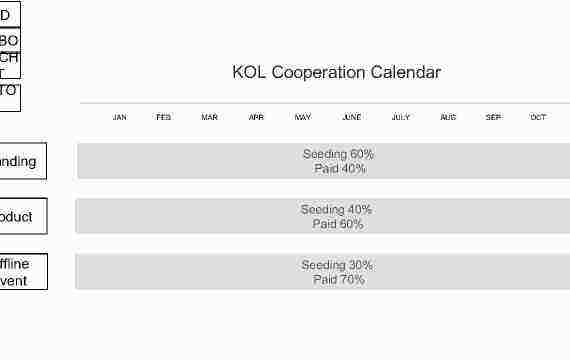This screenshot has height=360, width=570.
Task: Select the OCT month label
Action: pos(538,117)
